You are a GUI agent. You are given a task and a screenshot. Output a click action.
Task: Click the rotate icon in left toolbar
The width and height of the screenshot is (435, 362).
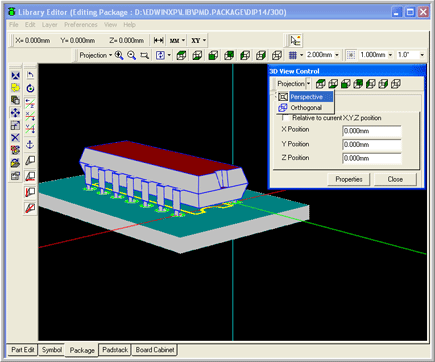click(x=30, y=88)
